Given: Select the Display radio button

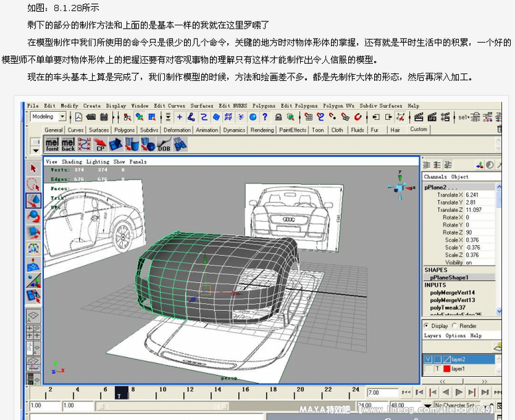Looking at the screenshot, I should pos(426,325).
